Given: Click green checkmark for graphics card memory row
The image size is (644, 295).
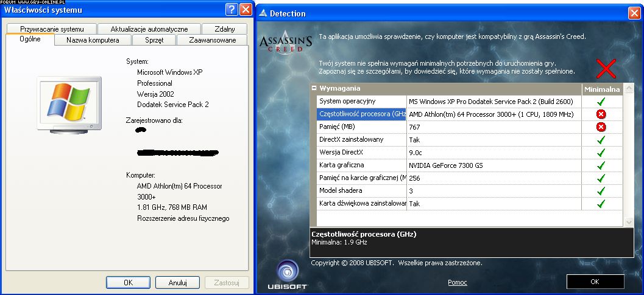Looking at the screenshot, I should point(601,178).
